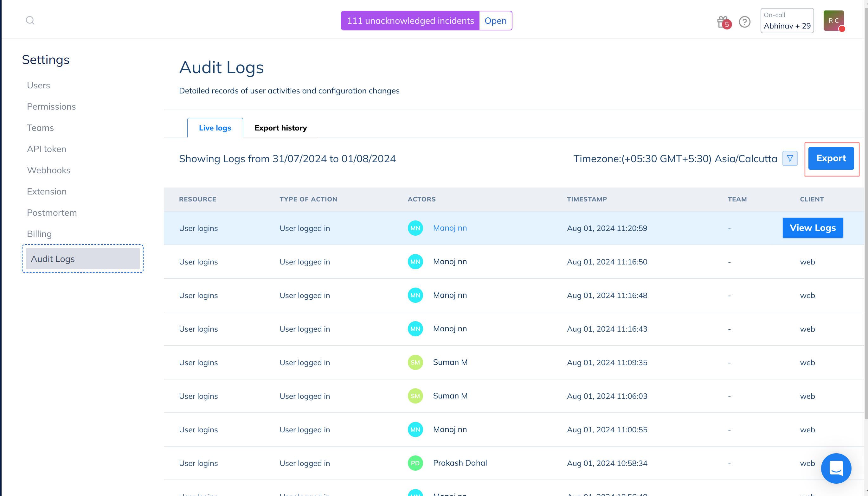The width and height of the screenshot is (868, 496).
Task: Click Suman M's SM avatar at 11:09:35
Action: 415,362
